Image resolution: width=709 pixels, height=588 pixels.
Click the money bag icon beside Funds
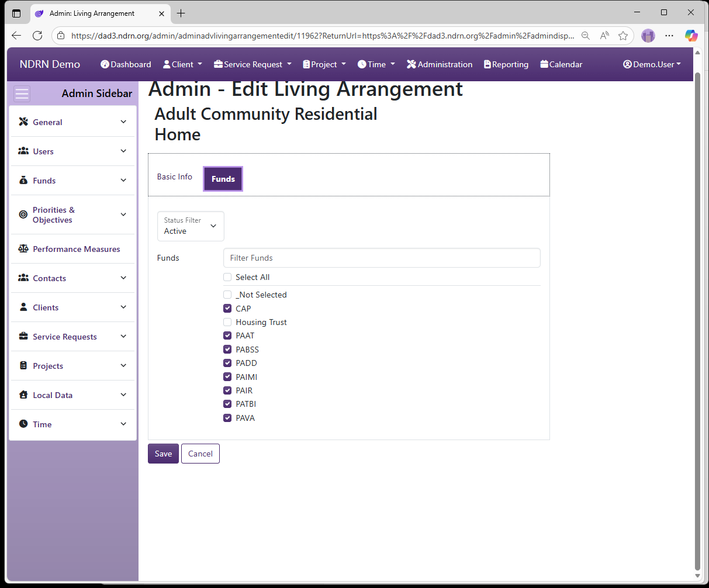[x=23, y=180]
